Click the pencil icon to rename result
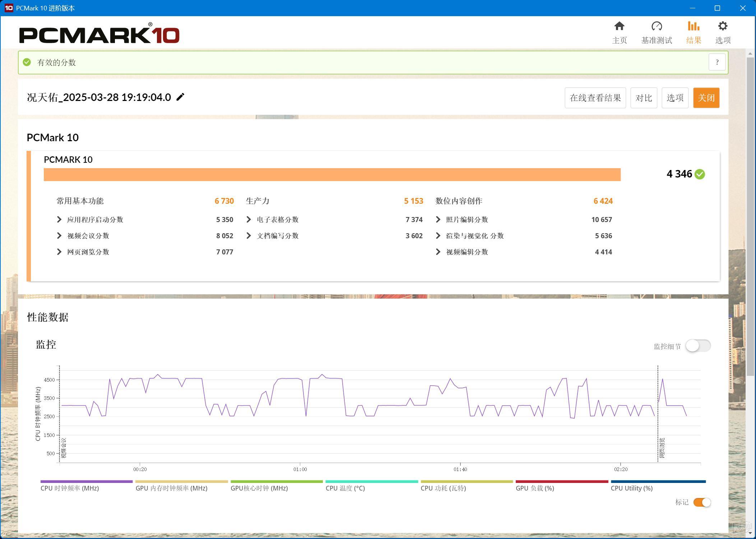Screen dimensions: 756x539 [x=180, y=97]
